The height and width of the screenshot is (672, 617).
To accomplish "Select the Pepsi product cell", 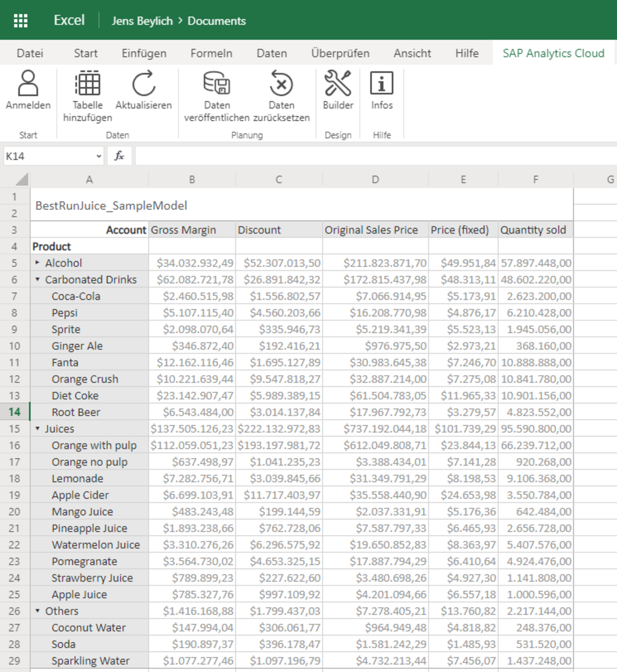I will [x=89, y=312].
